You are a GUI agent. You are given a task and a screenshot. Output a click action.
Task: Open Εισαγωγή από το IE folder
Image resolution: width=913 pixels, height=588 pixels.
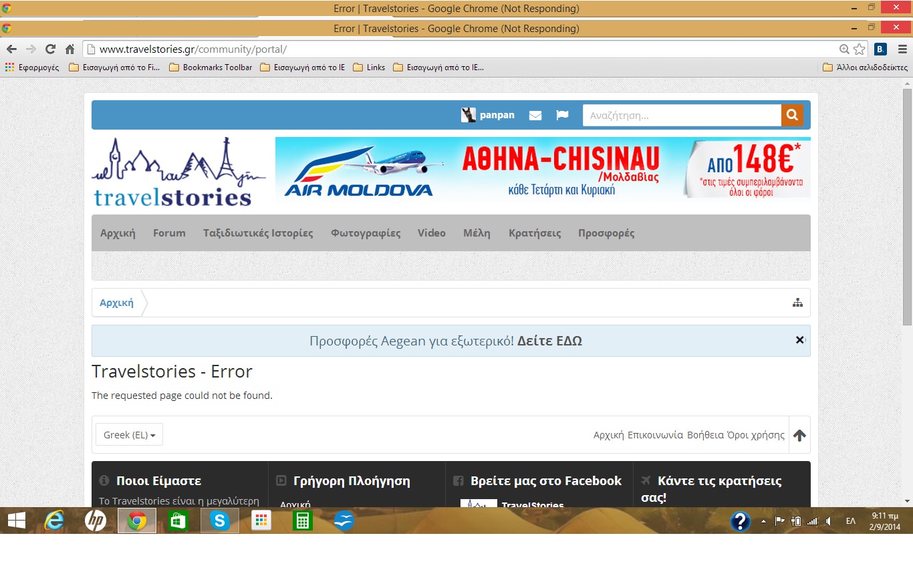click(x=303, y=67)
